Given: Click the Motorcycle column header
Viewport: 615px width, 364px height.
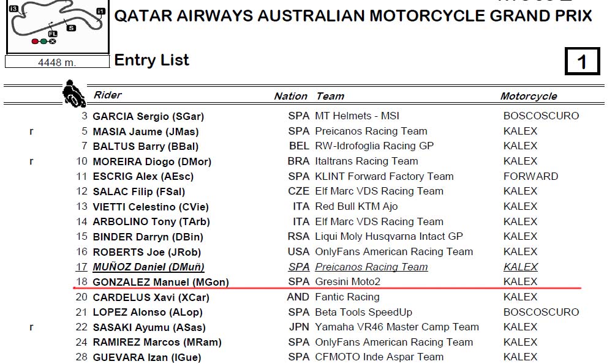Looking at the screenshot, I should point(528,96).
